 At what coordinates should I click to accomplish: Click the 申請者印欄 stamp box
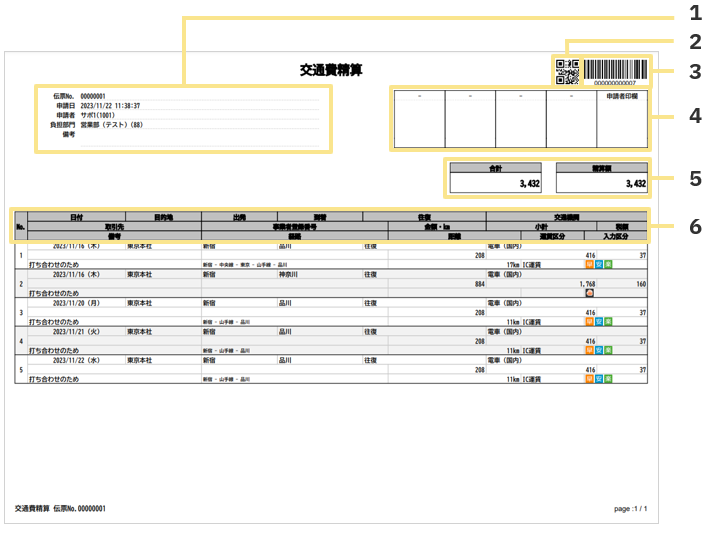[622, 124]
